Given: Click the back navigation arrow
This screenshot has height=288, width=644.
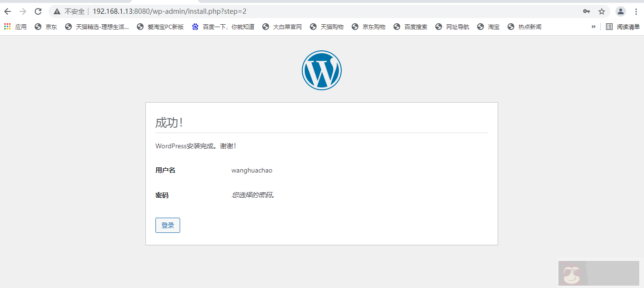Looking at the screenshot, I should (x=7, y=10).
